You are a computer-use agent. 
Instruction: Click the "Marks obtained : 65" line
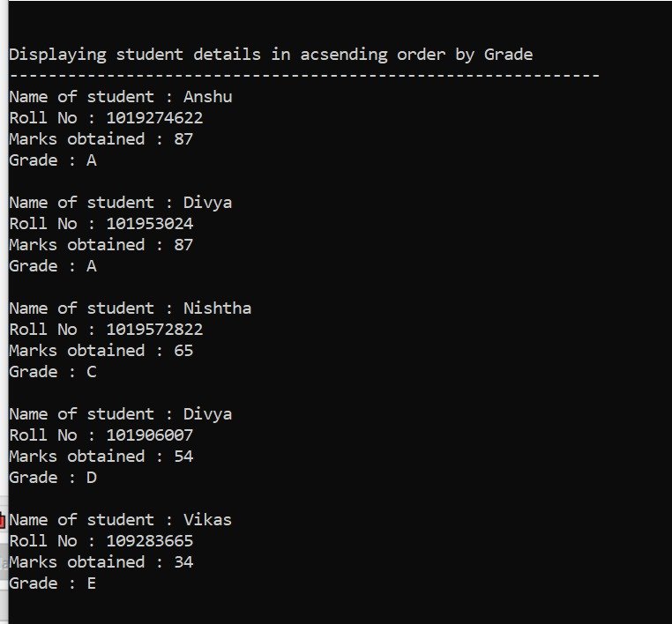click(x=101, y=351)
